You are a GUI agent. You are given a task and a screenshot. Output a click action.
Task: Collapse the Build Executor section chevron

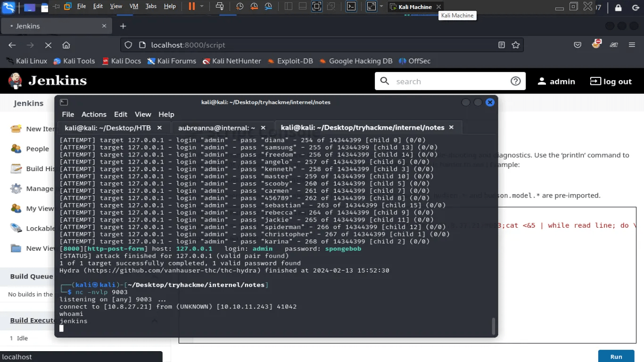[154, 321]
